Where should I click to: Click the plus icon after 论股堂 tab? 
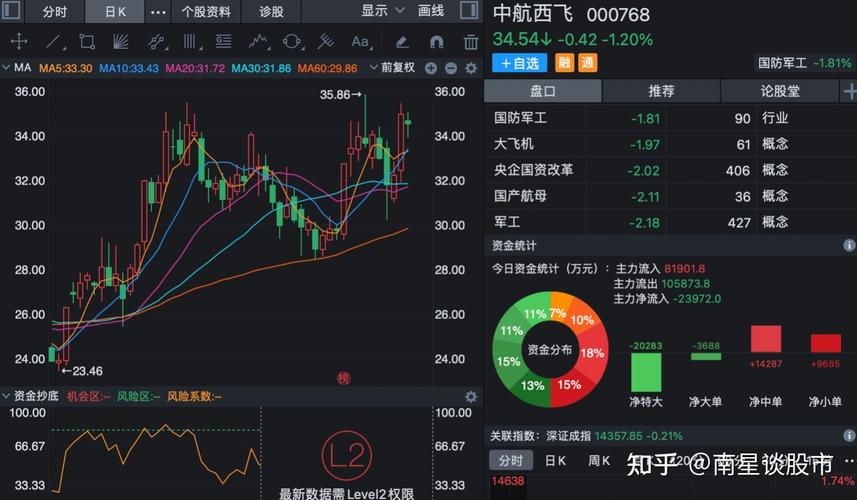(x=850, y=91)
